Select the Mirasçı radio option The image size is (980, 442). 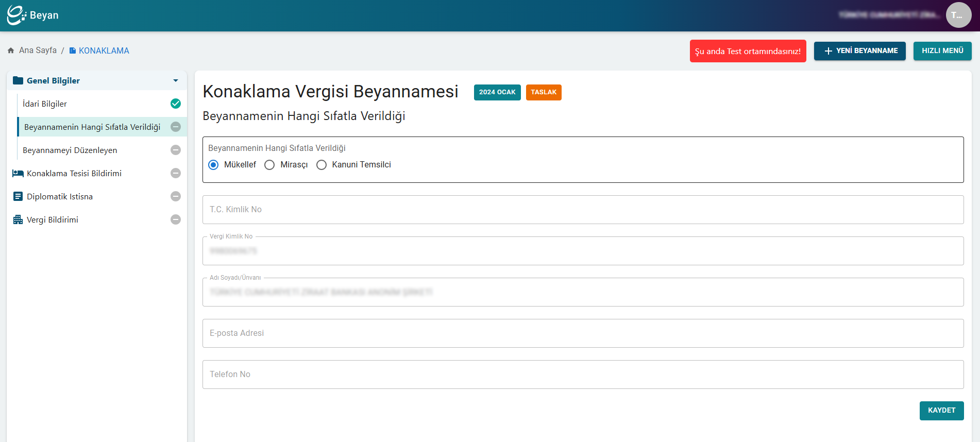pos(269,165)
